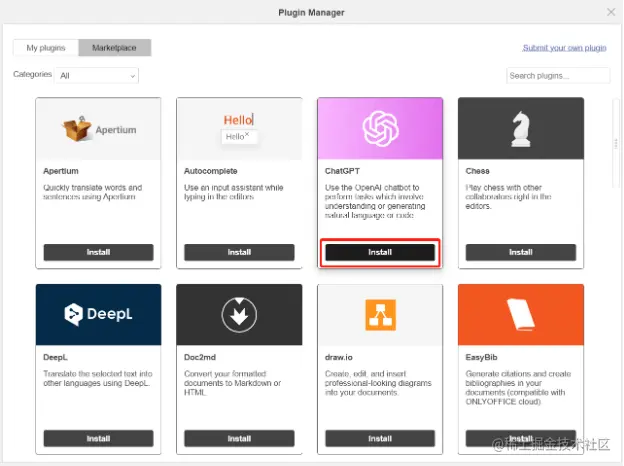This screenshot has height=466, width=624.
Task: Install the EasyBib plugin
Action: tap(521, 439)
